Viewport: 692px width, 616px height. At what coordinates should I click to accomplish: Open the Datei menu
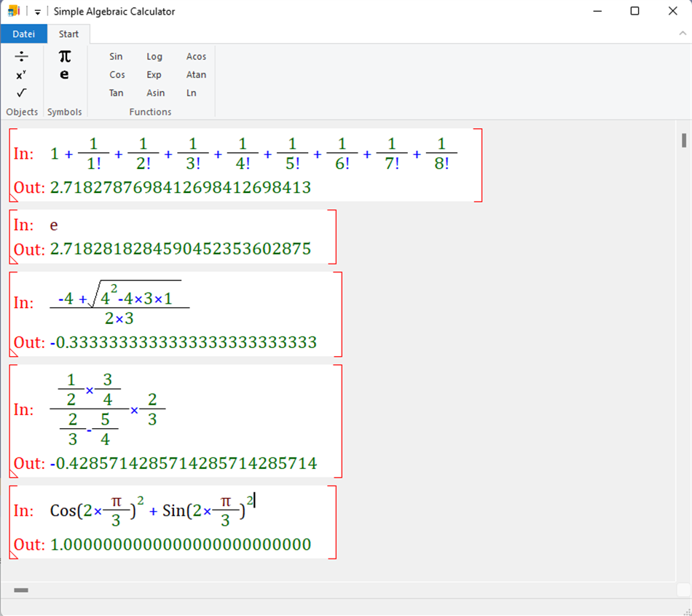pos(24,33)
